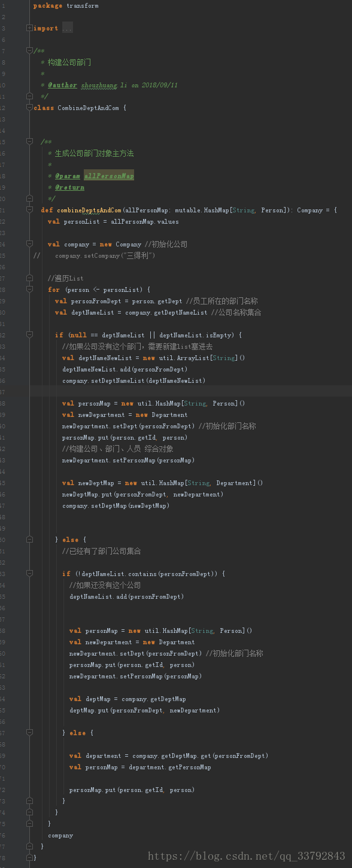Click the folded import ellipsis placeholder
This screenshot has width=352, height=868.
[67, 28]
